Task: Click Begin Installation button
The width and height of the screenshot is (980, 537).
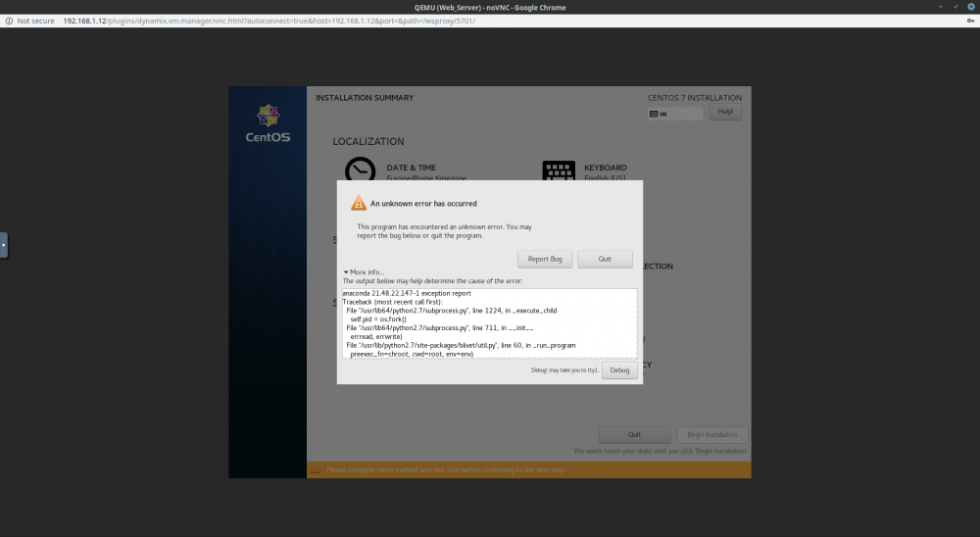Action: (x=711, y=434)
